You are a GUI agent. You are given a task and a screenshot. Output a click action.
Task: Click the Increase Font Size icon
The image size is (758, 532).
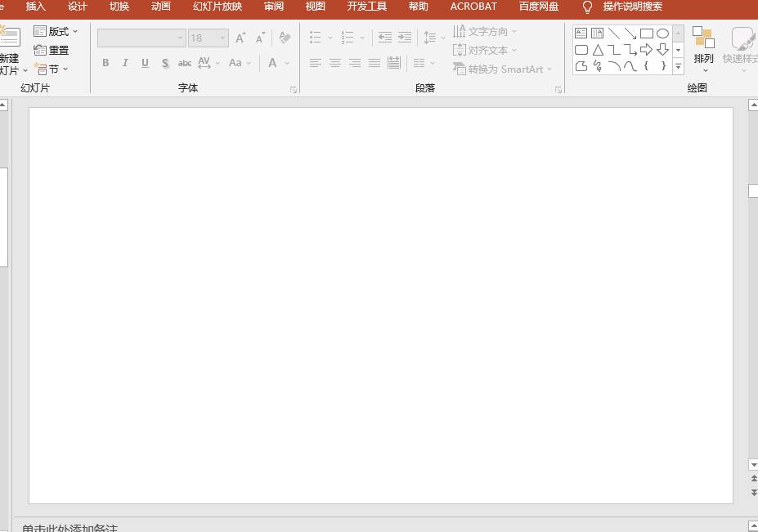240,38
